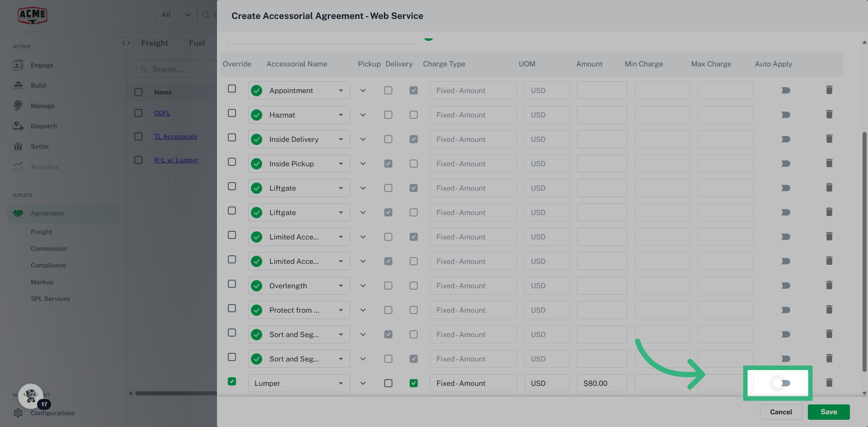Delete the Lumper accessorial row
This screenshot has height=427, width=868.
tap(829, 383)
